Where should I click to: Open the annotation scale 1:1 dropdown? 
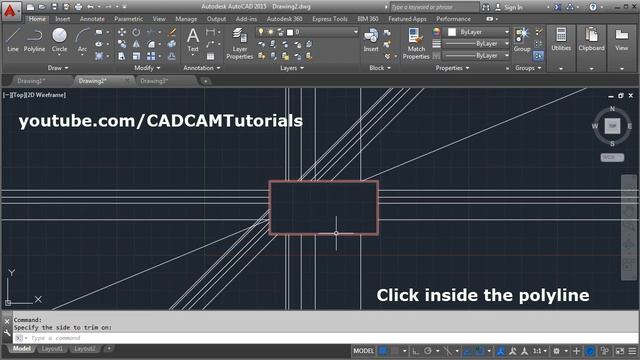click(x=540, y=351)
